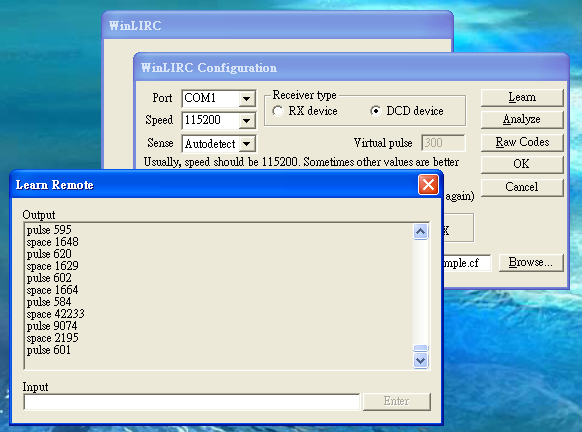Click the 'pulse 9074' output line
Viewport: 582px width, 432px height.
(52, 326)
